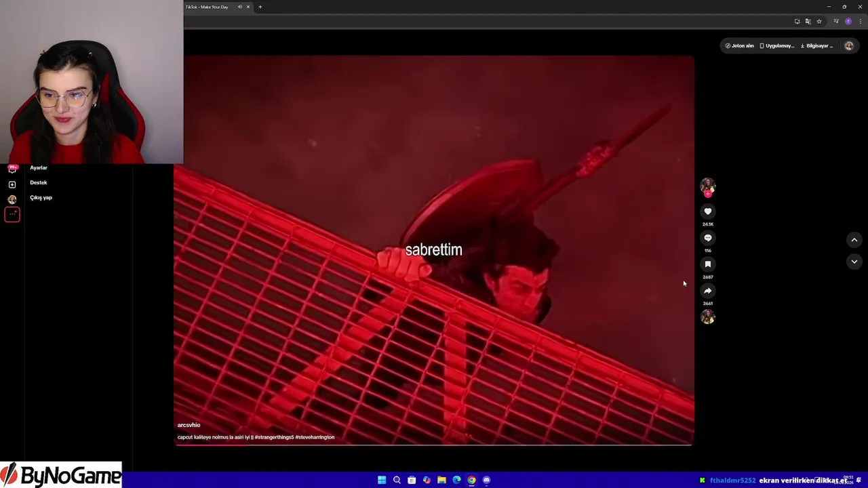Open the browser media control icon
Screen dimensions: 868x488
click(x=835, y=22)
